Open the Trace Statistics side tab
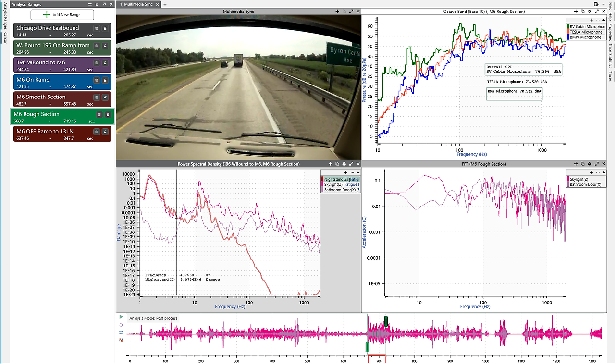 coord(610,57)
